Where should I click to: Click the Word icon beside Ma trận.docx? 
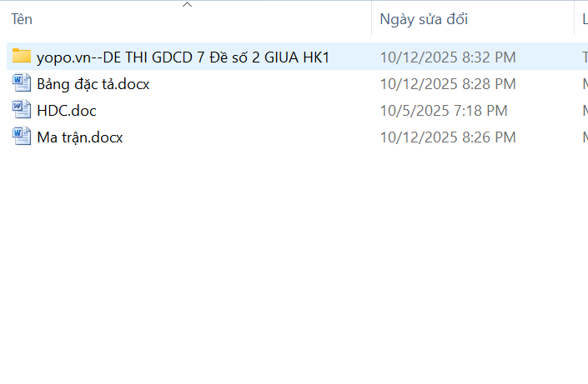[x=22, y=136]
